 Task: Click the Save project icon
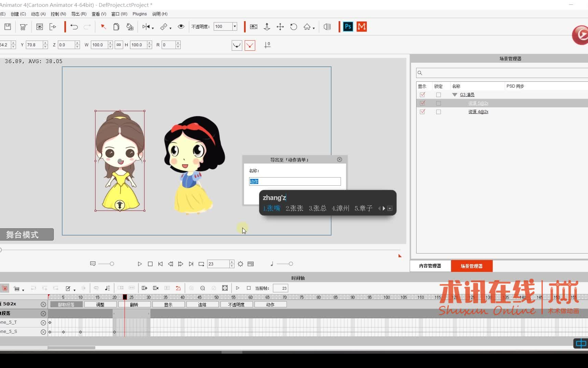pyautogui.click(x=7, y=27)
